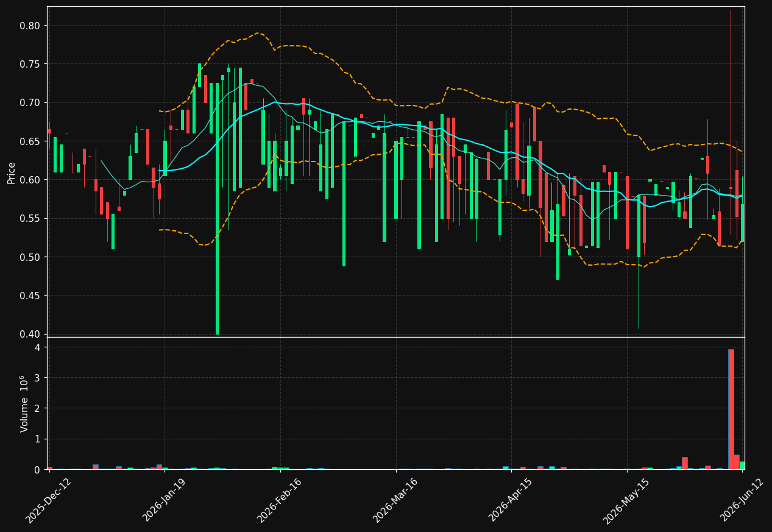
Task: Click the 0.65 price axis value
Action: tap(30, 141)
